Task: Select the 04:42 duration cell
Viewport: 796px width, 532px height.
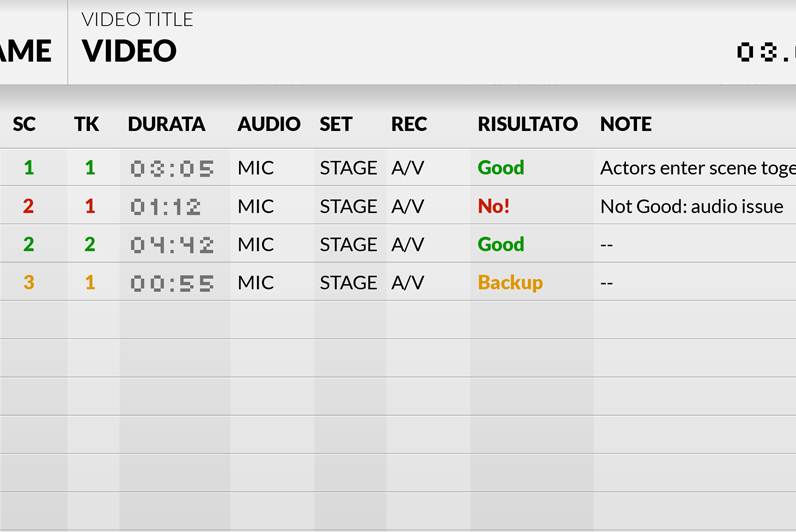Action: (x=172, y=245)
